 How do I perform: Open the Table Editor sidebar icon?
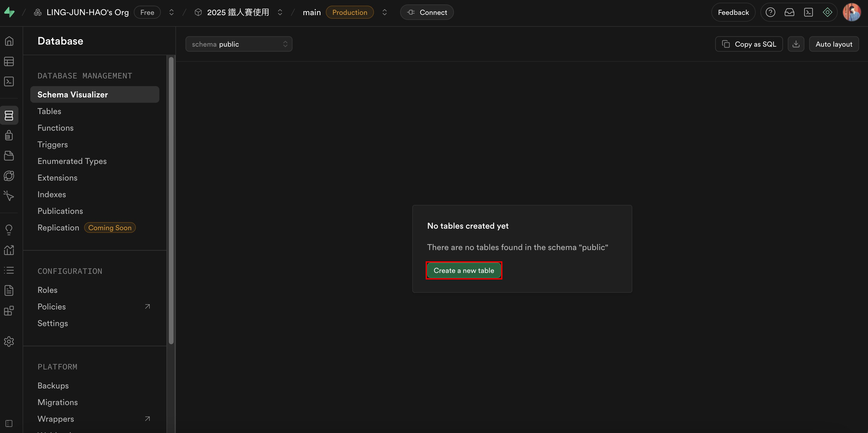9,61
